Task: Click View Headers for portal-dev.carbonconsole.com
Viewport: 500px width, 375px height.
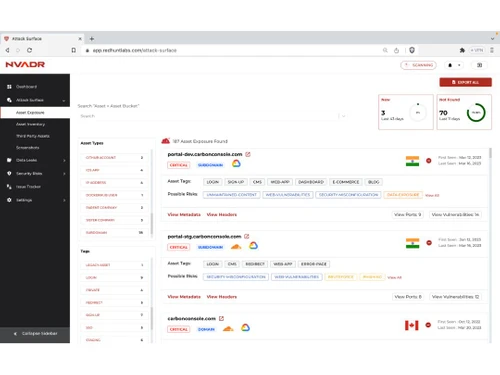Action: pyautogui.click(x=222, y=214)
